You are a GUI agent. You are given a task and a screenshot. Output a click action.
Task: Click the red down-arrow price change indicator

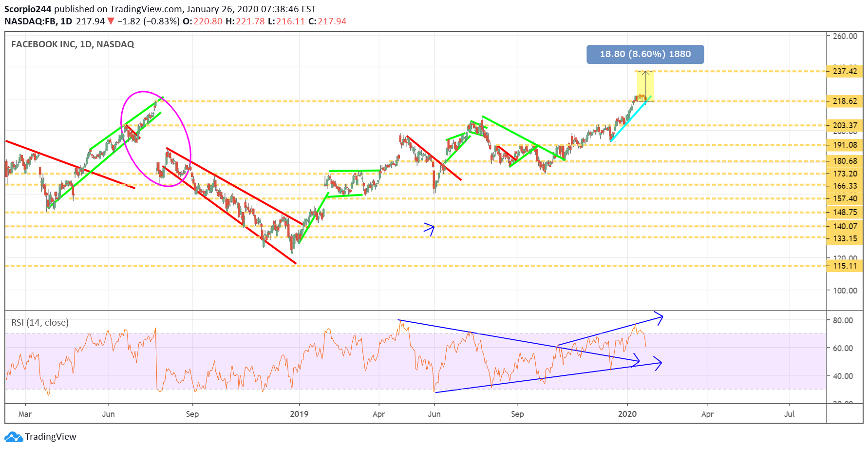tap(111, 21)
